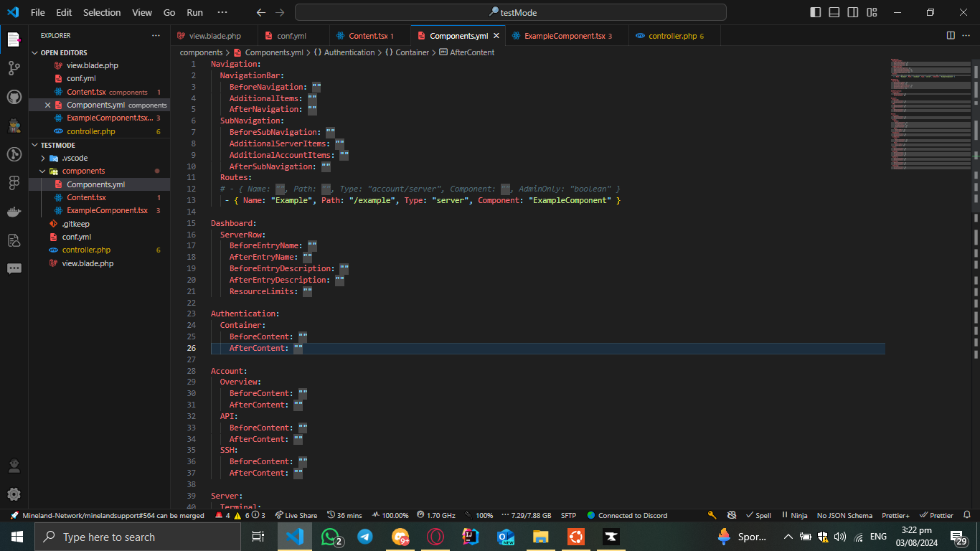Toggle Prettier+ formatter in status bar
Screen dimensions: 980x551
coord(896,515)
